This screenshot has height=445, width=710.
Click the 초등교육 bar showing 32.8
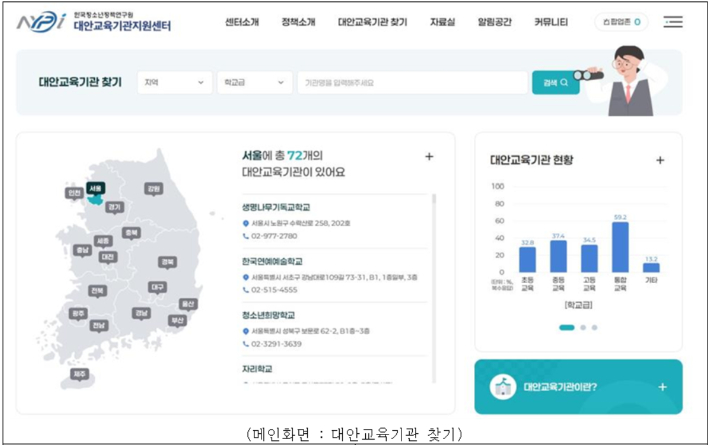point(528,259)
